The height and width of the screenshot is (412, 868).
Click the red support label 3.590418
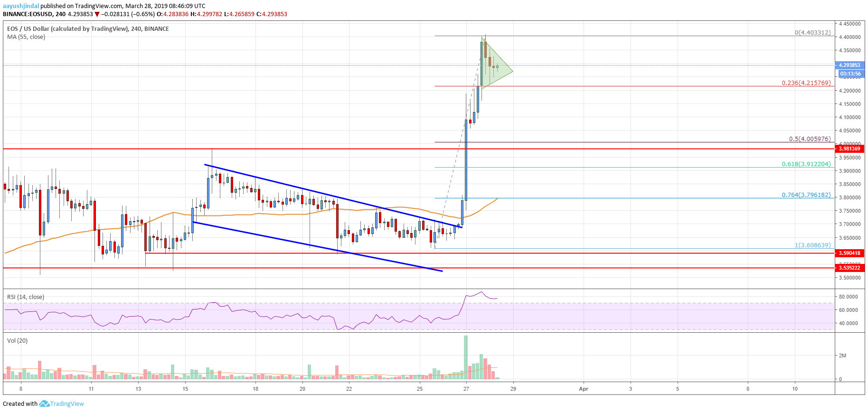coord(849,253)
